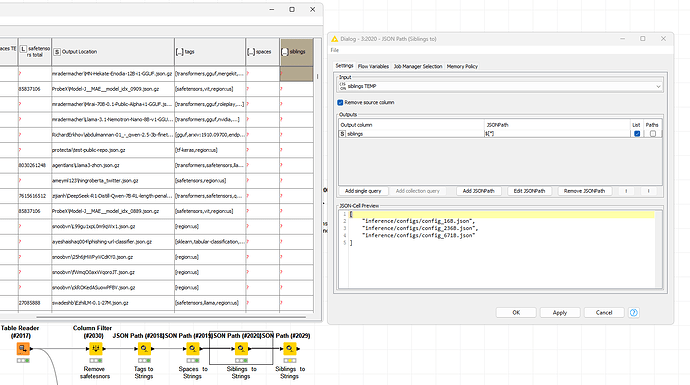Click status traffic light under JSON Path #2029 node
The width and height of the screenshot is (690, 385).
(289, 361)
